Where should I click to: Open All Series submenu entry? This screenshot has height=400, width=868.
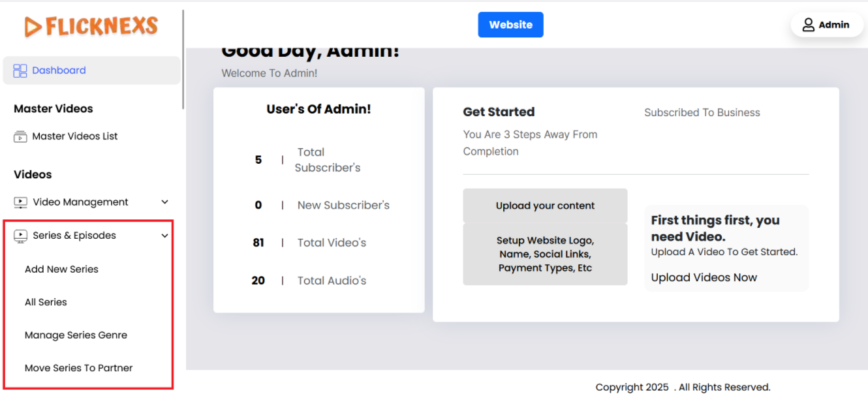(46, 302)
